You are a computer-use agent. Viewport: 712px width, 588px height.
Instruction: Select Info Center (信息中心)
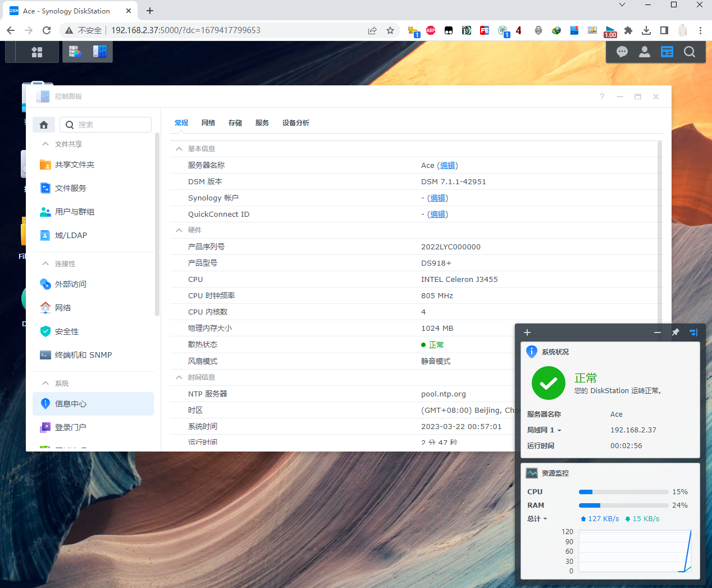pyautogui.click(x=93, y=404)
